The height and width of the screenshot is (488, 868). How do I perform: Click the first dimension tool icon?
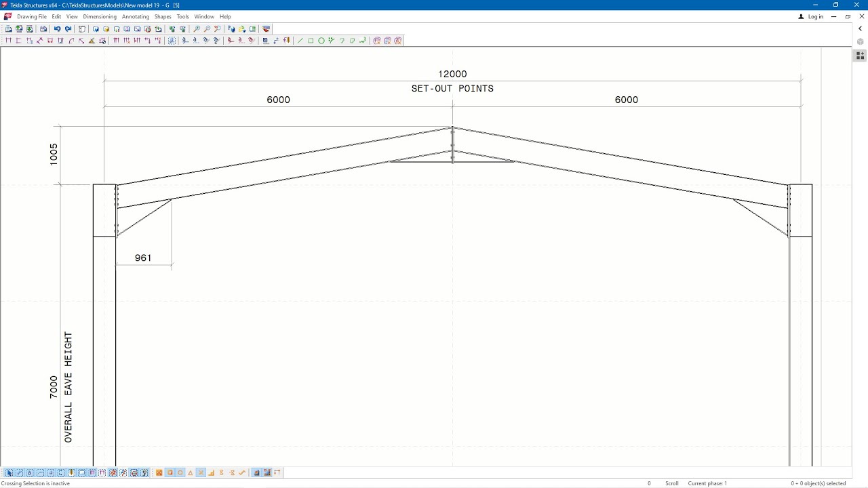(x=8, y=41)
